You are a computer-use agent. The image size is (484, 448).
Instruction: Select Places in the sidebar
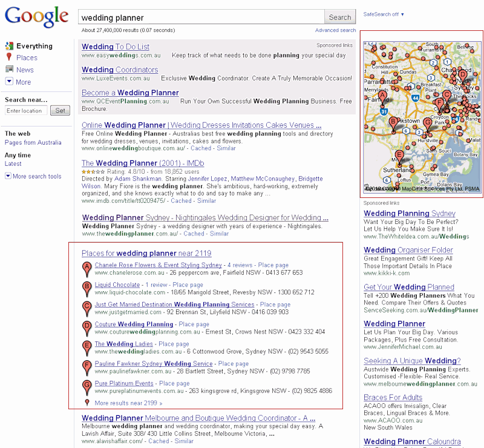point(27,58)
